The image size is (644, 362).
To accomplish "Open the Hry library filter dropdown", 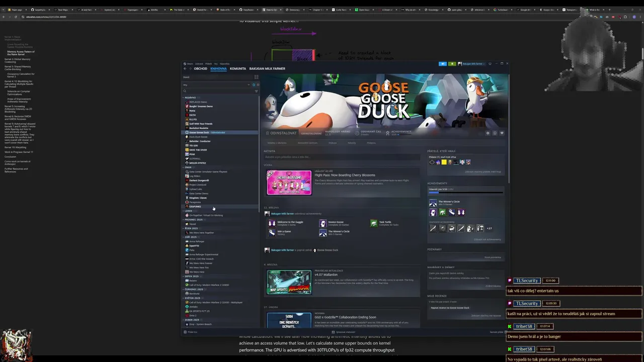I will pyautogui.click(x=216, y=85).
